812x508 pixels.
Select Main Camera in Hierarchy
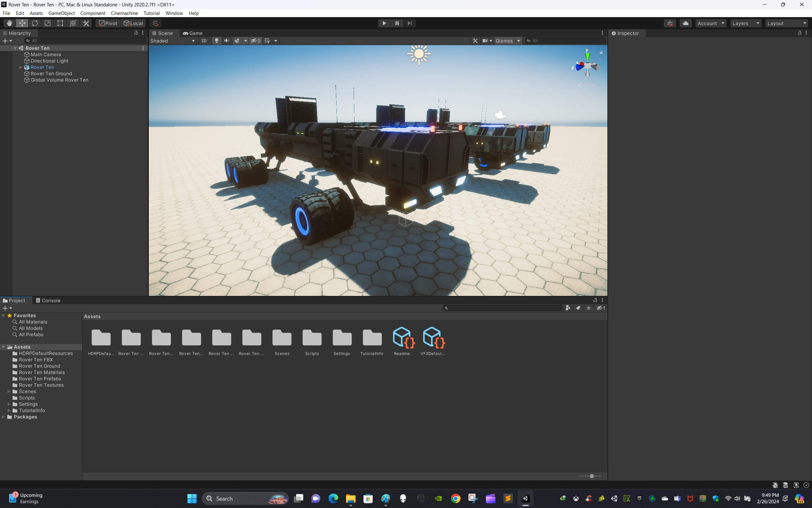(x=46, y=54)
